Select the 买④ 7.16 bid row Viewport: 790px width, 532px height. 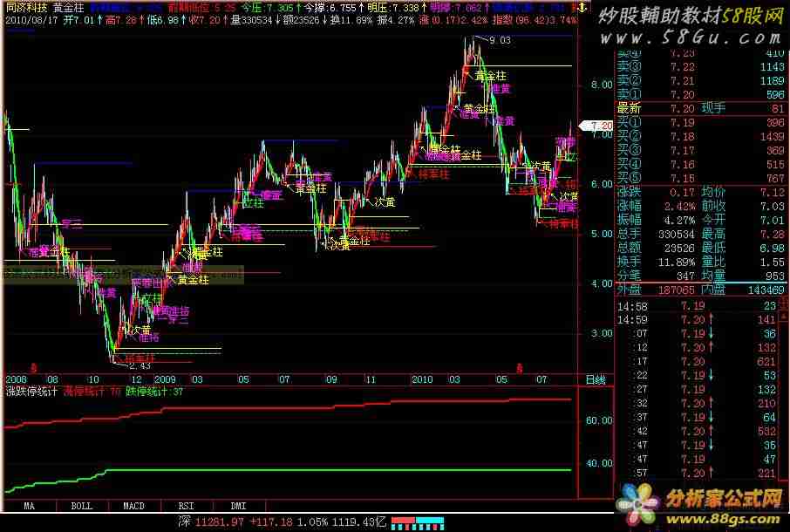pos(701,164)
